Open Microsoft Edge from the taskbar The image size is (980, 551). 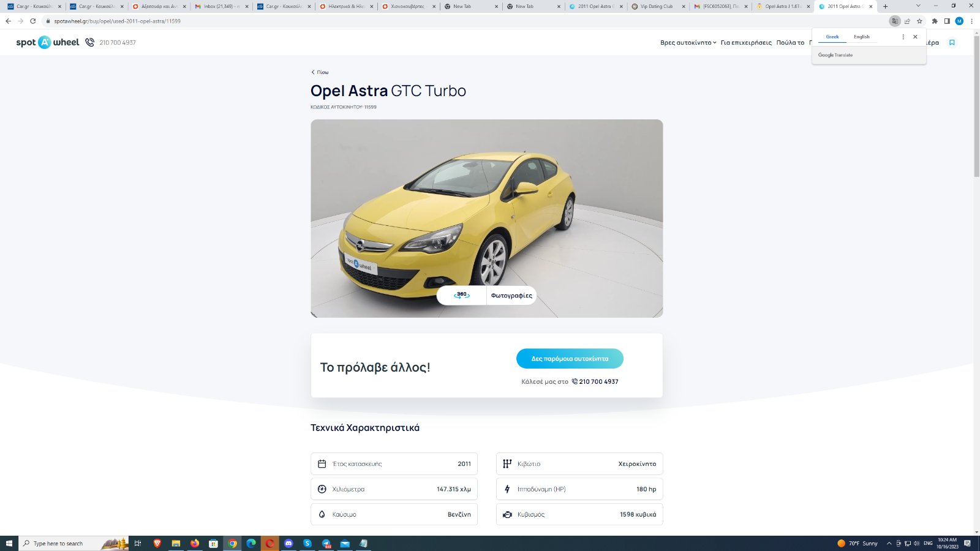(x=251, y=543)
